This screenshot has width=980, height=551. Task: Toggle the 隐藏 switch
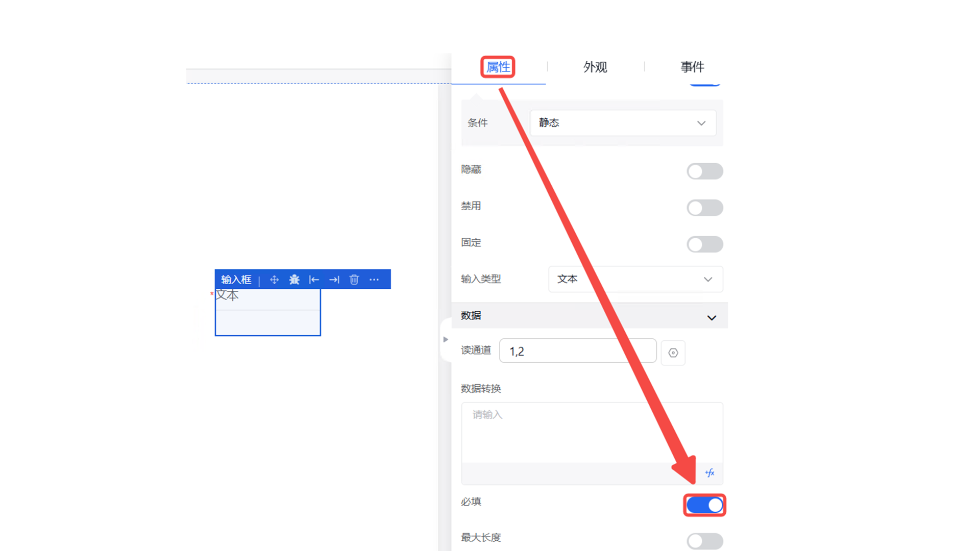pos(704,171)
